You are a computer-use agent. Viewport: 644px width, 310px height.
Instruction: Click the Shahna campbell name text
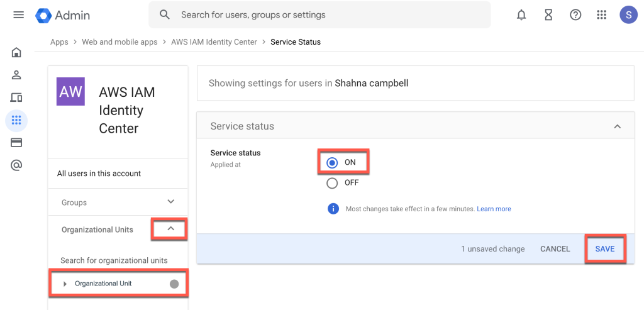pyautogui.click(x=371, y=84)
